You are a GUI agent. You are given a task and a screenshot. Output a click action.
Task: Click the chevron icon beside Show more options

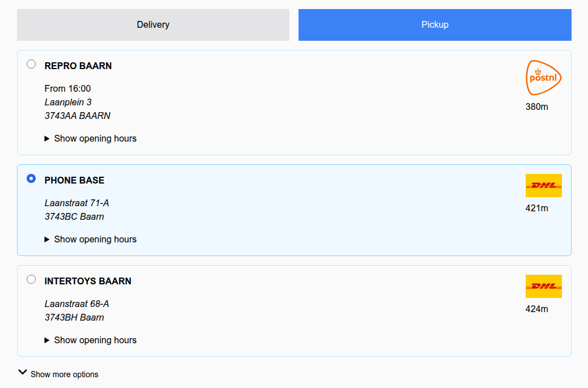[23, 373]
